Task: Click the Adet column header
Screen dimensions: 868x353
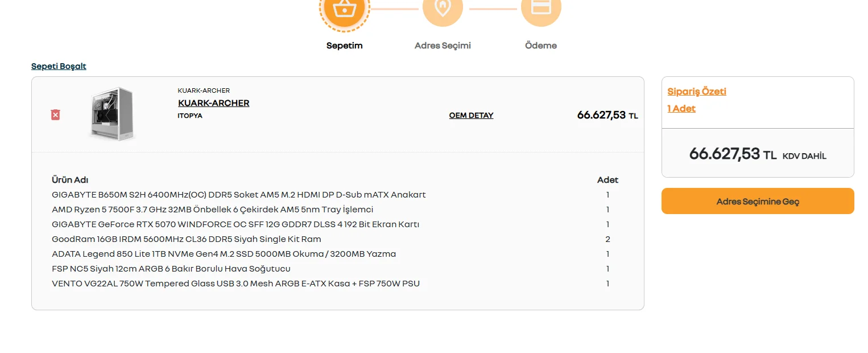Action: click(x=607, y=180)
